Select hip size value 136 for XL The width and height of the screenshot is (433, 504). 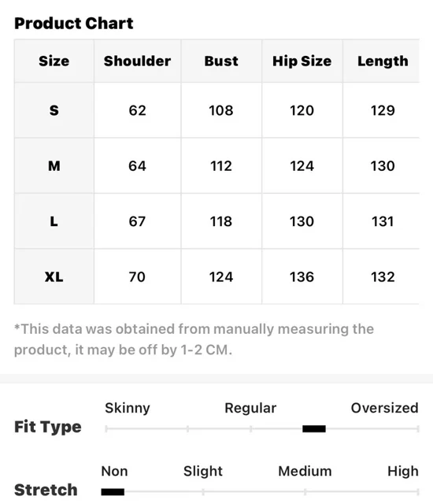coord(302,276)
